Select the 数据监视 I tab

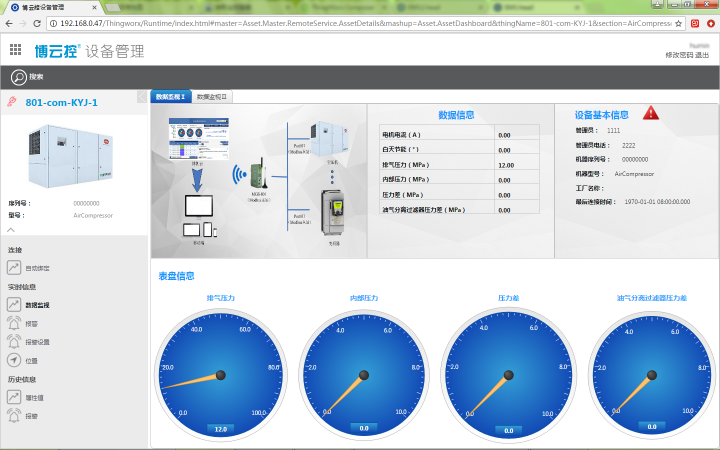(171, 97)
